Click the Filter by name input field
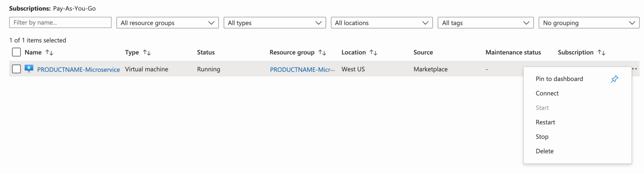Viewport: 644px width, 174px height. 60,22
